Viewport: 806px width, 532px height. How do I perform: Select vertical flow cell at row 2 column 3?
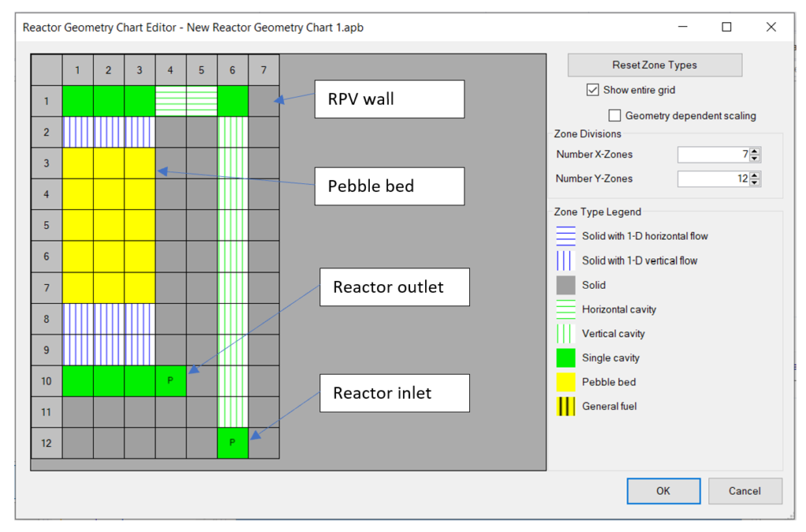(x=140, y=132)
